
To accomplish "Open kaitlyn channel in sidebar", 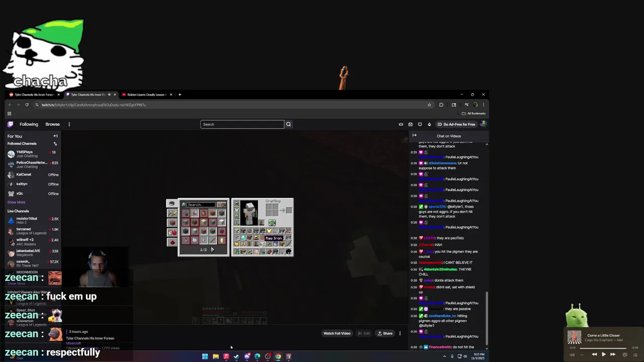I will [x=33, y=184].
